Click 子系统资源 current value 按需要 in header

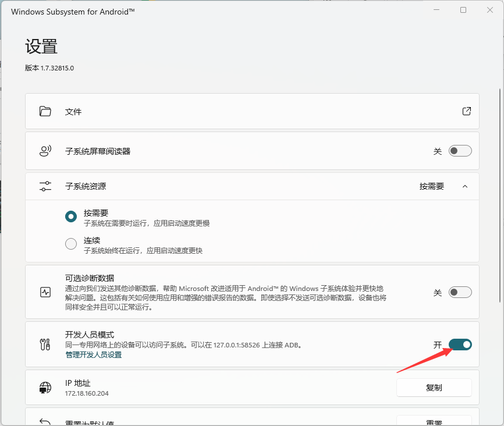431,186
